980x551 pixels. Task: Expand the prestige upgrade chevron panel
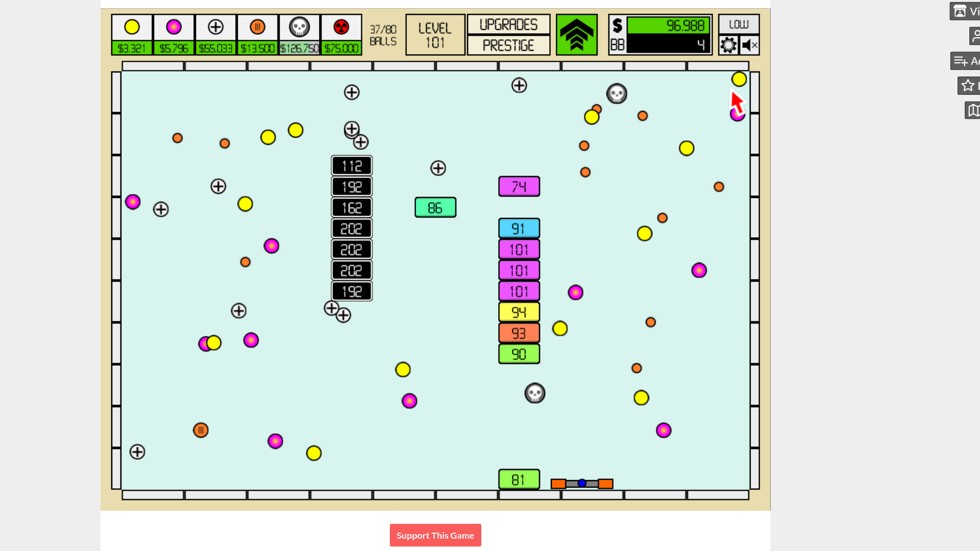[x=576, y=34]
